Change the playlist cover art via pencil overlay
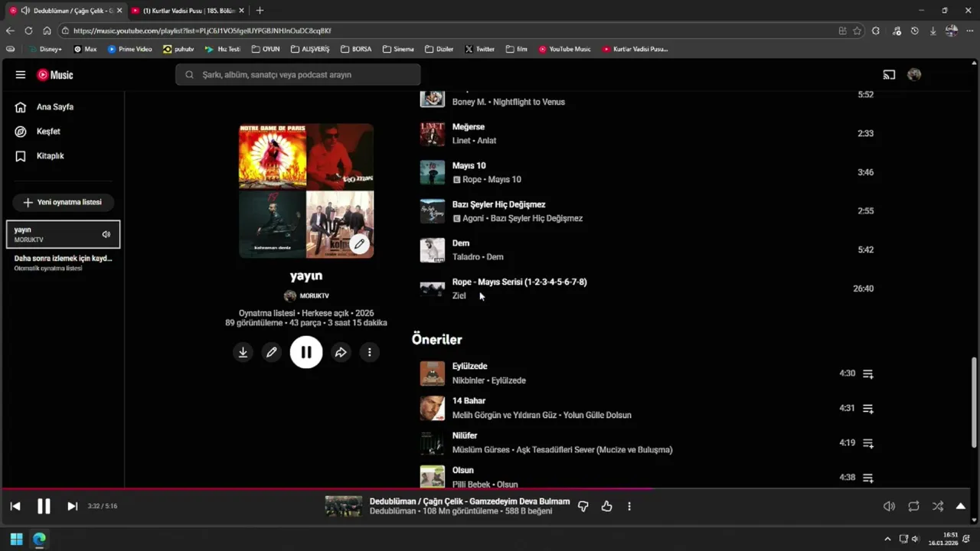Viewport: 980px width, 551px height. point(359,244)
